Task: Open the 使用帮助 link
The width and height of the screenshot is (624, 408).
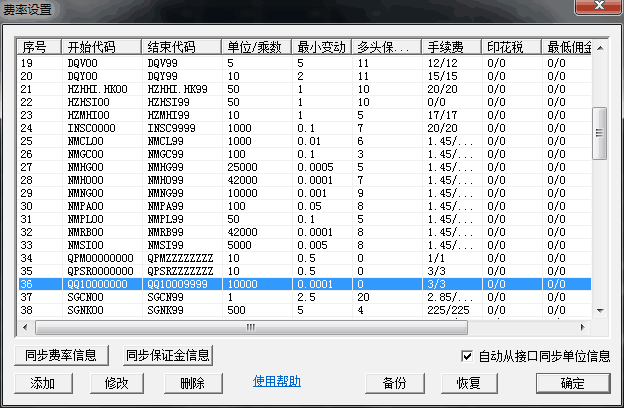Action: pos(277,381)
